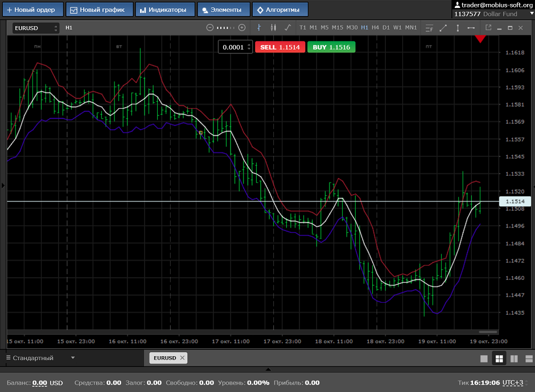Maximize the EURUSD chart panel
The width and height of the screenshot is (535, 392).
510,28
